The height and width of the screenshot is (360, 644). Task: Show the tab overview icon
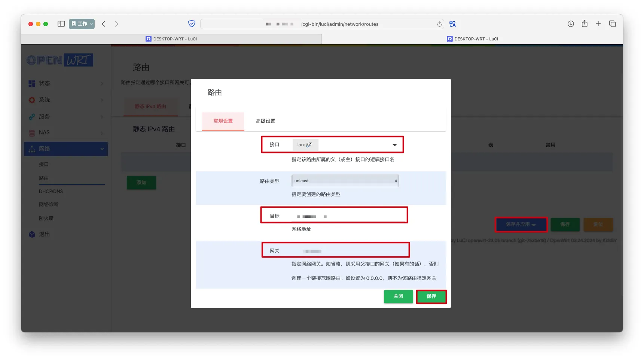[612, 24]
